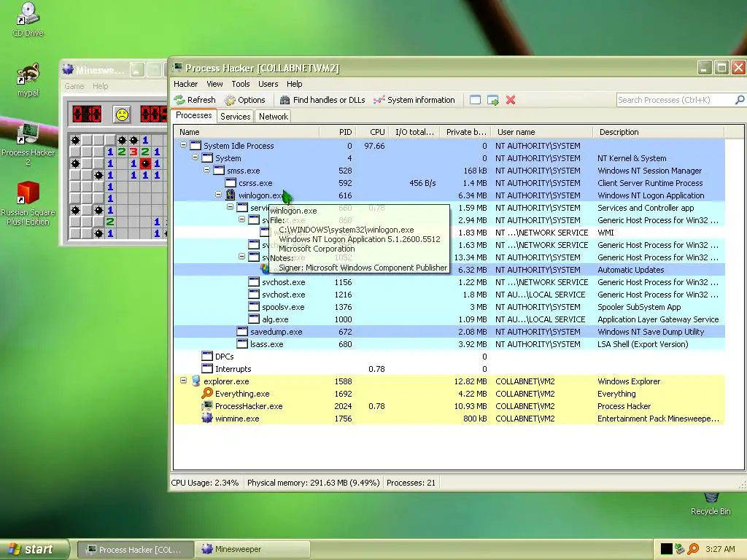
Task: Click the ProcessHacker.exe row icon
Action: coord(207,405)
